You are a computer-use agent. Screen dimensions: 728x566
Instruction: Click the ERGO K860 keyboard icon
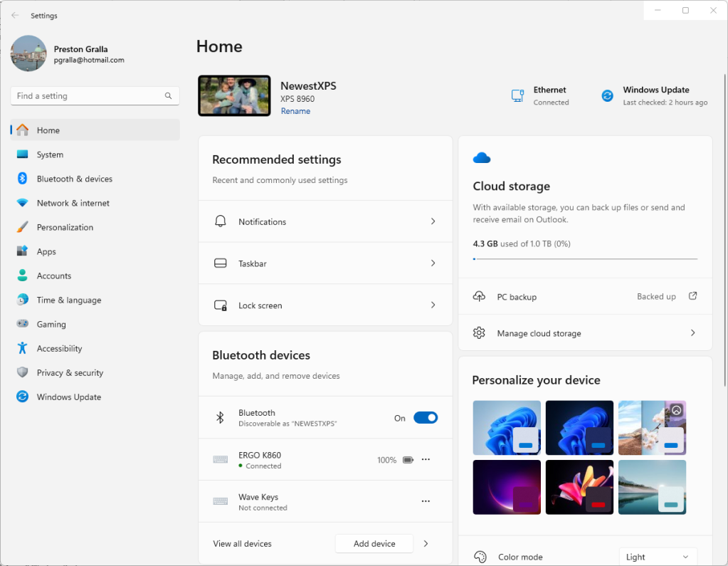[221, 460]
